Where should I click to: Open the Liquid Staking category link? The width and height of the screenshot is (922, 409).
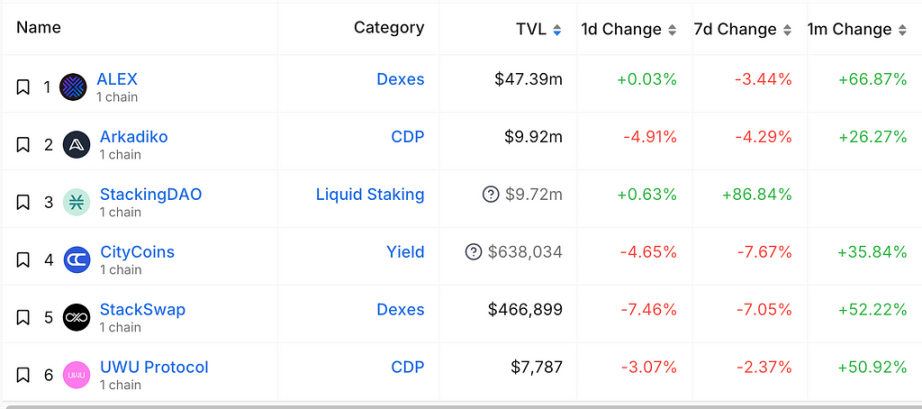(x=370, y=194)
